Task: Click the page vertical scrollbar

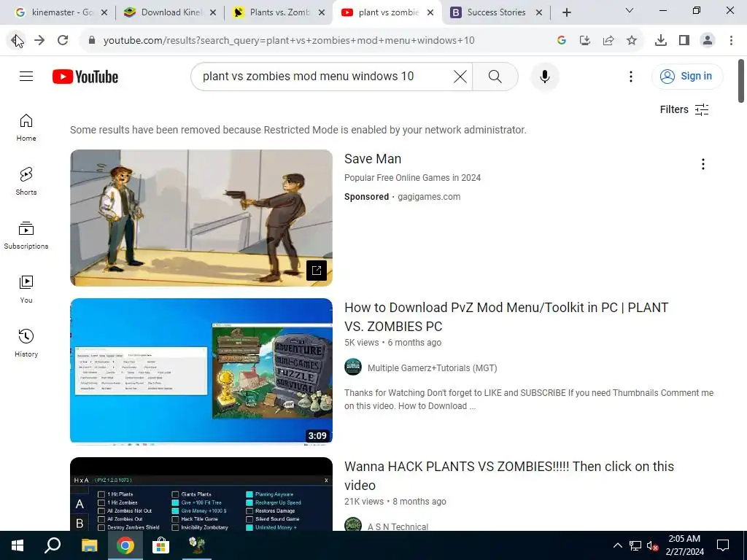Action: point(741,81)
